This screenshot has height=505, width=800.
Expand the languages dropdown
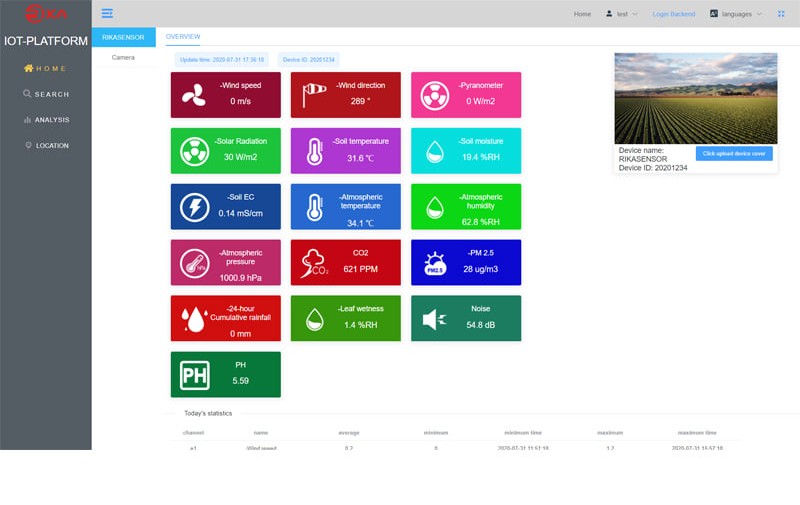coord(735,14)
